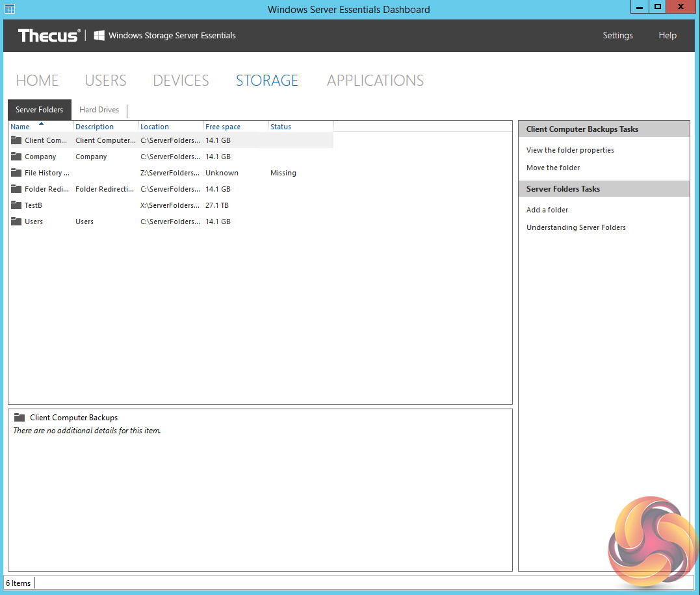Click Add a folder task link
This screenshot has width=700, height=595.
click(x=547, y=210)
